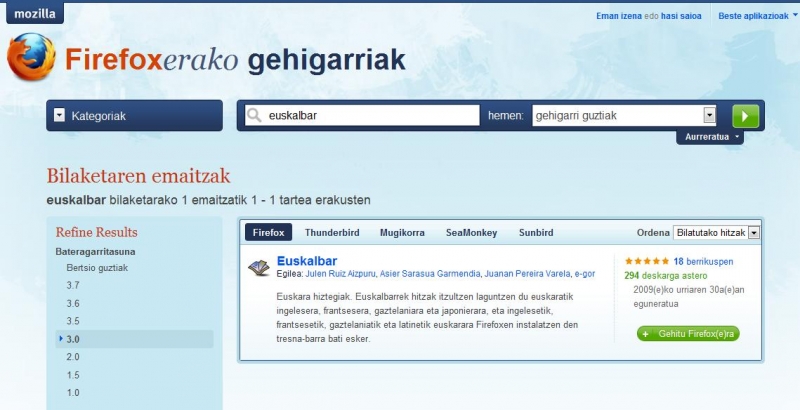Filter results by version 1.0
This screenshot has width=800, height=410.
[x=73, y=393]
